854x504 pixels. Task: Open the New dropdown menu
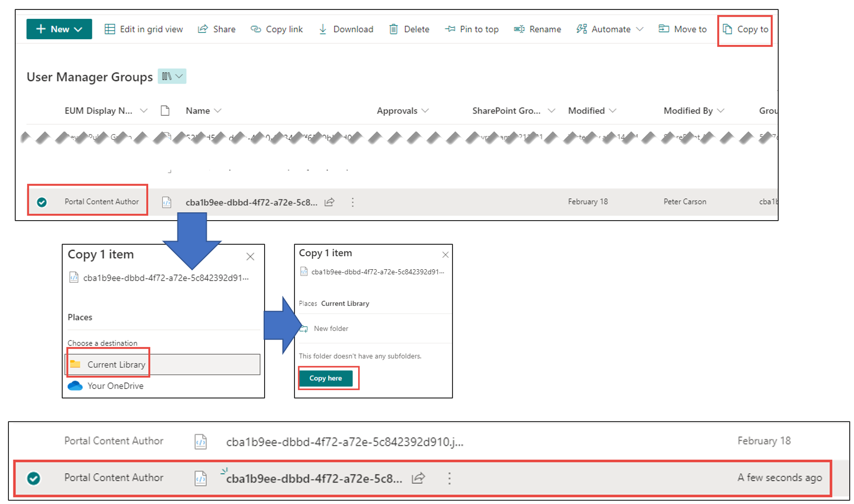tap(59, 29)
